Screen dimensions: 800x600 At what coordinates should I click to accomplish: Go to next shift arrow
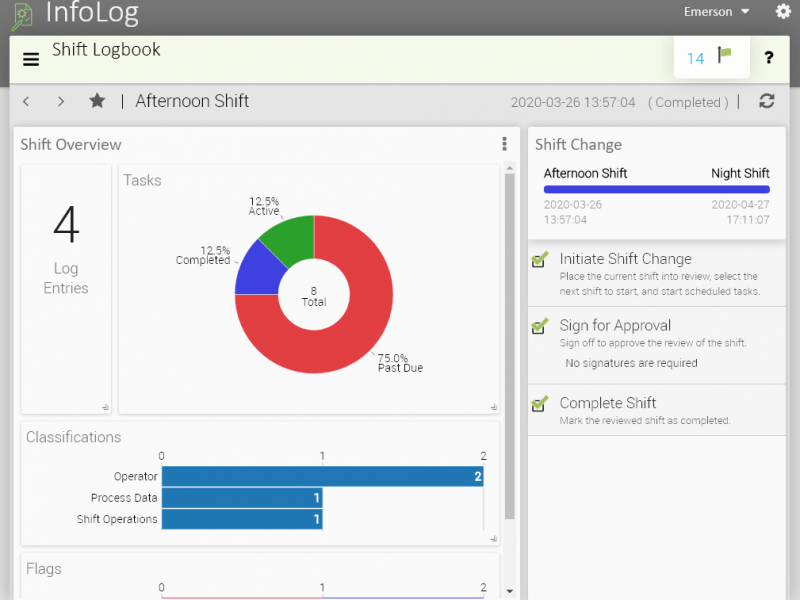coord(61,101)
